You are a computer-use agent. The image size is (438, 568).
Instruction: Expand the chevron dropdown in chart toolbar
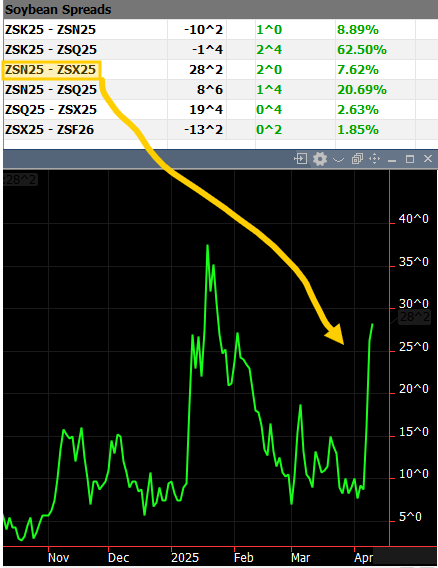pos(338,159)
